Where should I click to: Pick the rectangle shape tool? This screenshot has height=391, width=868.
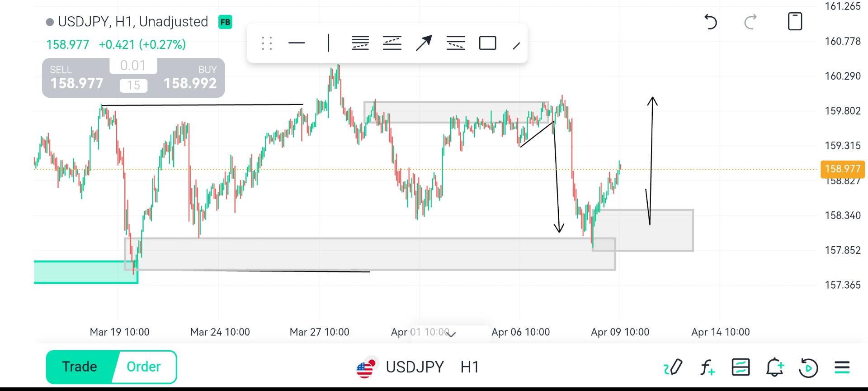coord(487,43)
